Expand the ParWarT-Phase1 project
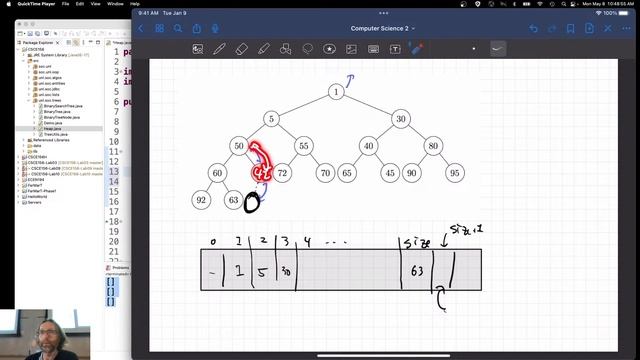Image resolution: width=640 pixels, height=360 pixels. point(19,191)
